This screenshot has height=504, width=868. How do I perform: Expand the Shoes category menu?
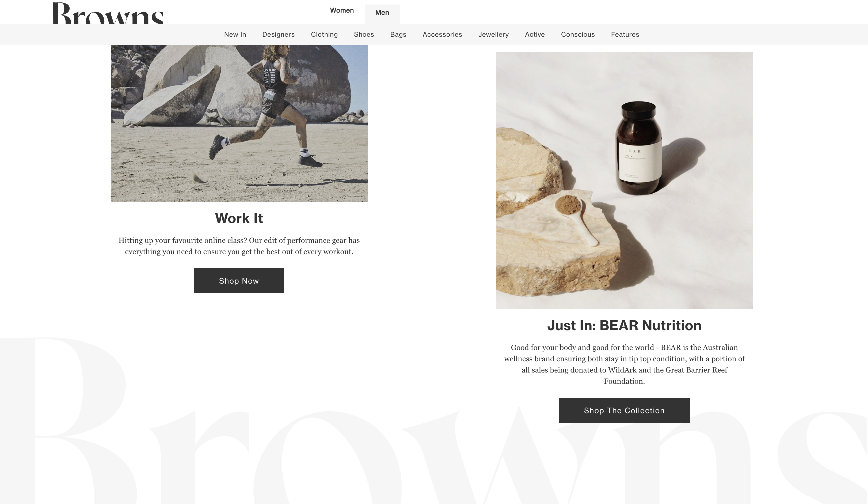[x=364, y=35]
